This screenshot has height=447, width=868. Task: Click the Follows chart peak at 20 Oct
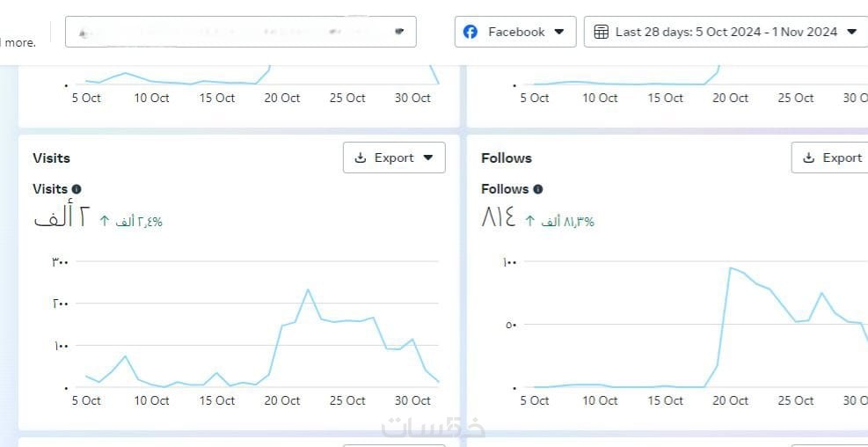click(730, 267)
